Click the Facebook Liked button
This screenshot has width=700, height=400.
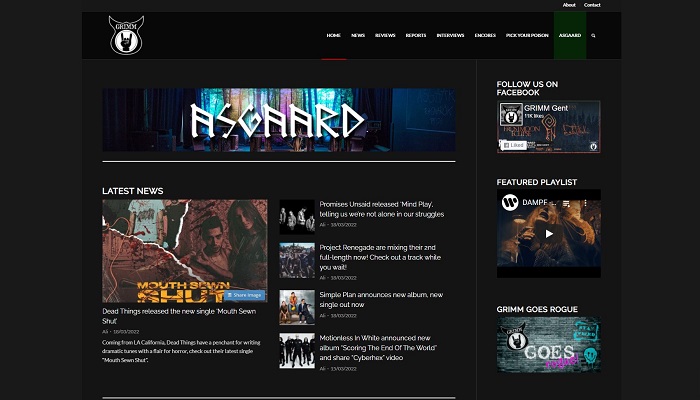[513, 145]
